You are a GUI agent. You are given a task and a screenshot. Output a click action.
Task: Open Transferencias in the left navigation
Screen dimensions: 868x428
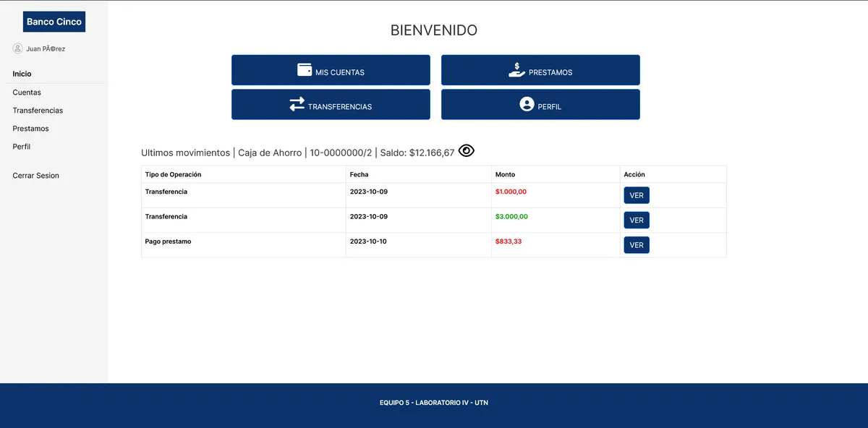click(x=38, y=111)
